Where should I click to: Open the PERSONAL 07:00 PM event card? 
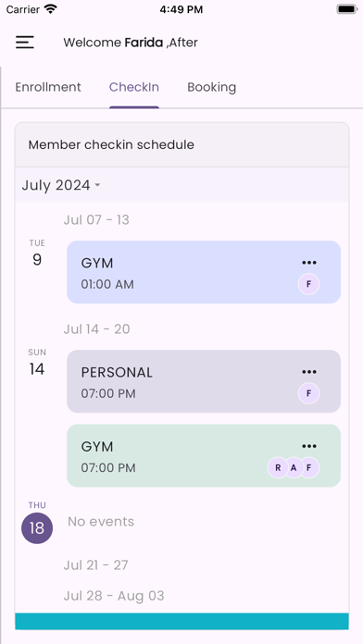[x=204, y=381]
